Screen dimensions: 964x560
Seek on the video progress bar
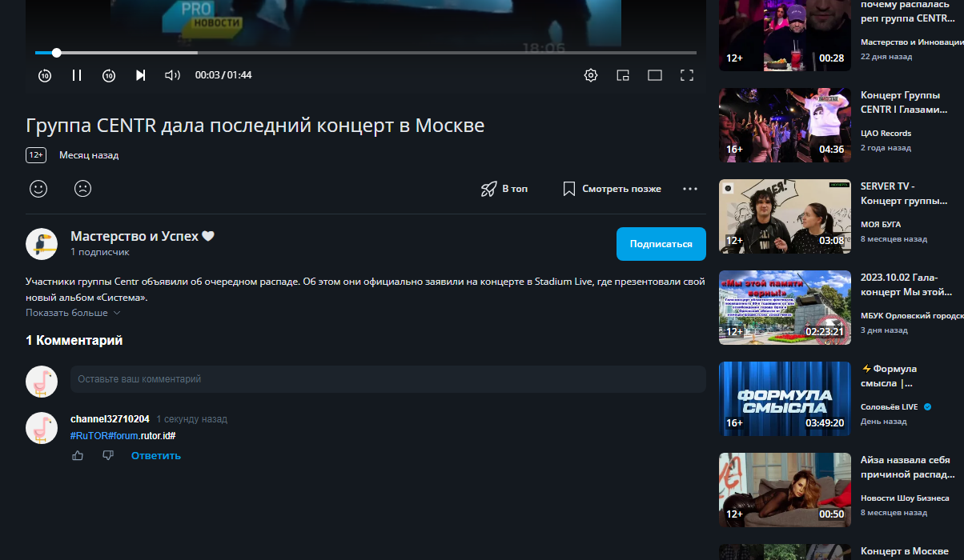point(366,53)
